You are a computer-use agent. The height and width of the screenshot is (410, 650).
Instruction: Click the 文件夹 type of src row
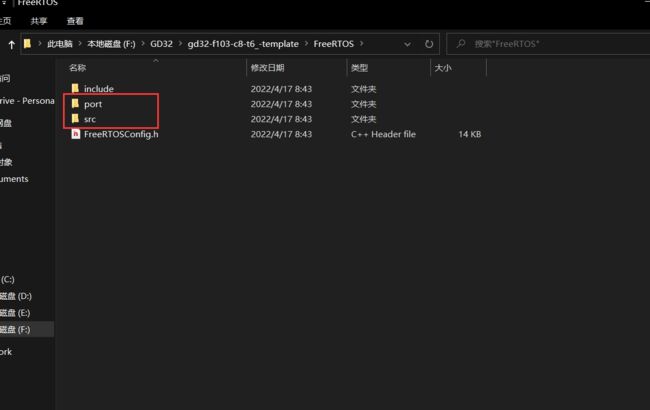point(364,119)
